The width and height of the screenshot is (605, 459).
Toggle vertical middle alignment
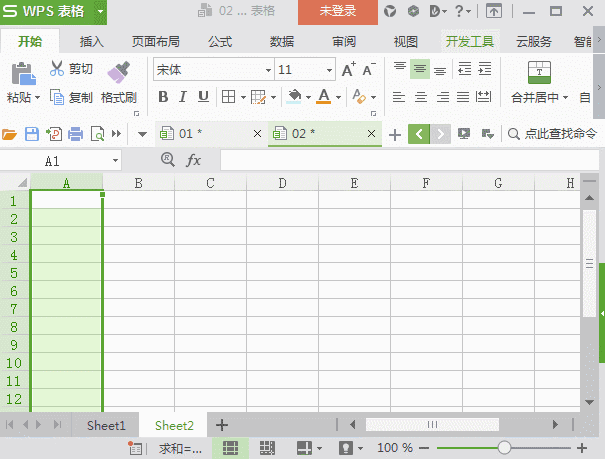pyautogui.click(x=420, y=69)
